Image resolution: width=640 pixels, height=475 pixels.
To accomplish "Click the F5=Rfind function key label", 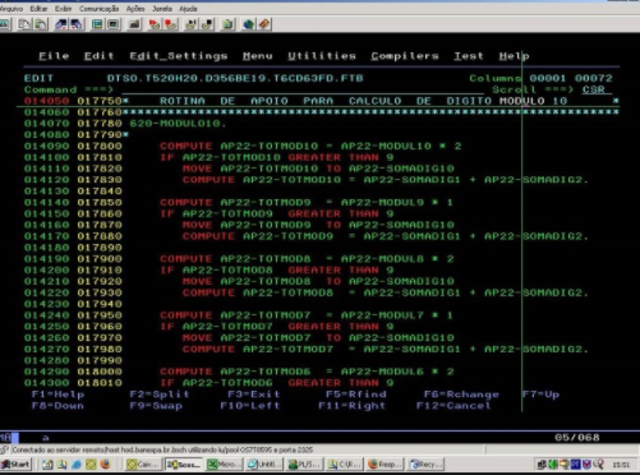I will point(356,394).
